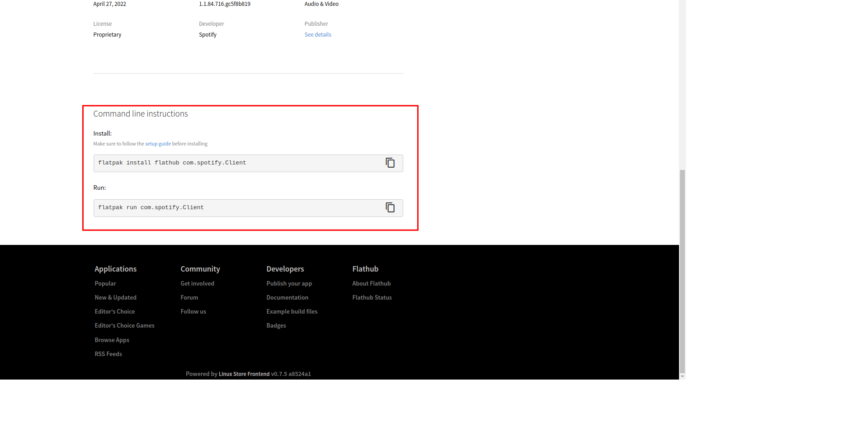
Task: Click Follow us link
Action: (x=193, y=311)
